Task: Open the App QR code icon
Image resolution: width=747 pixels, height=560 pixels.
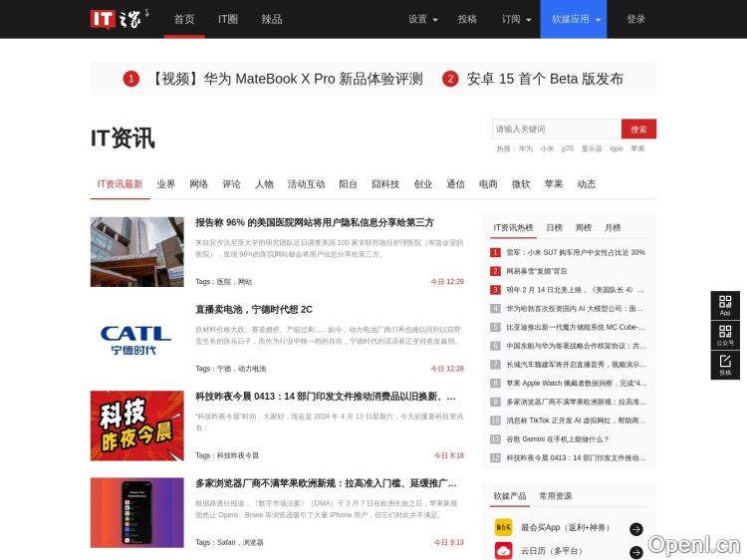Action: click(725, 305)
